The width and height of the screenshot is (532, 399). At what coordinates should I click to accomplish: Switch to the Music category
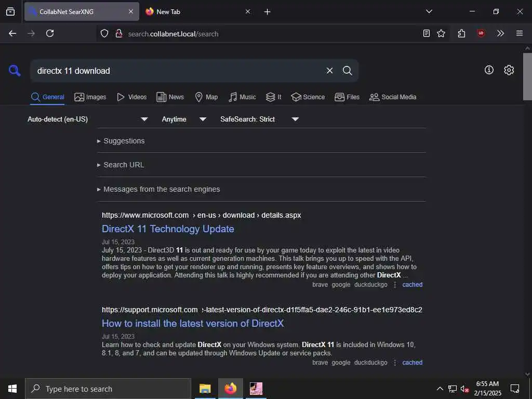coord(242,97)
